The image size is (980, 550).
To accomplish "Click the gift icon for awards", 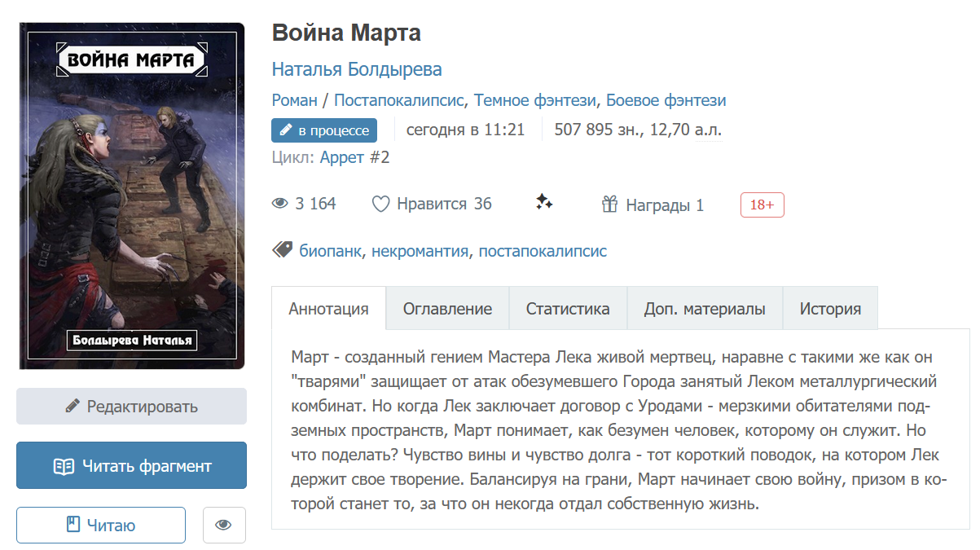I will (610, 205).
